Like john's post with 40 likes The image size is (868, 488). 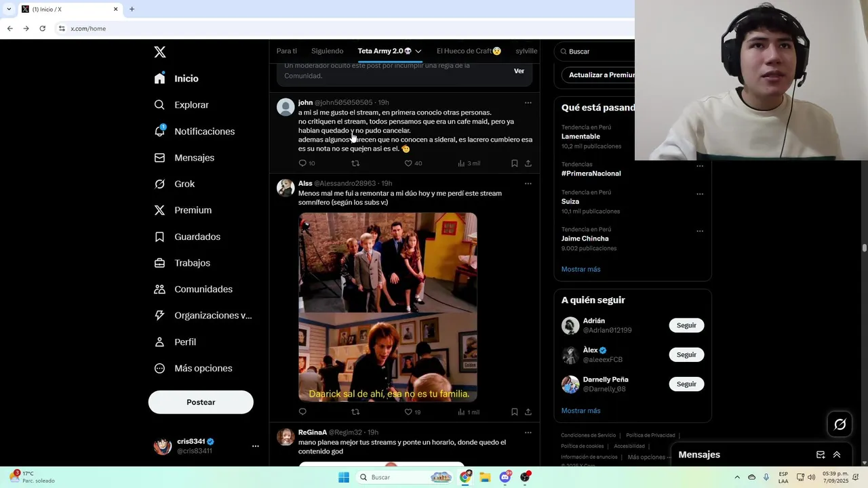[x=413, y=163]
